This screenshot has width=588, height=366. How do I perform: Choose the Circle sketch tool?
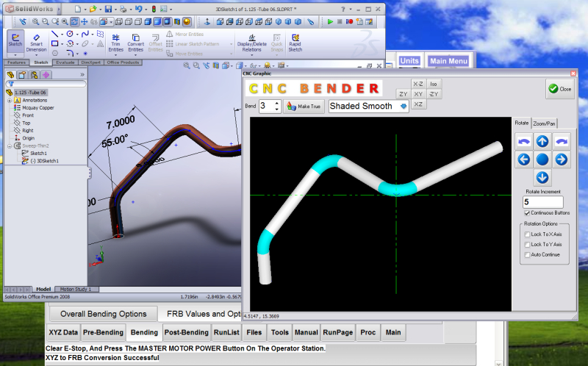70,34
